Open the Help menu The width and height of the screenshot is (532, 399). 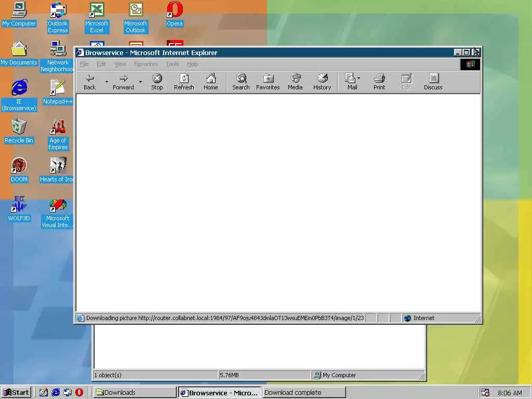[x=192, y=64]
